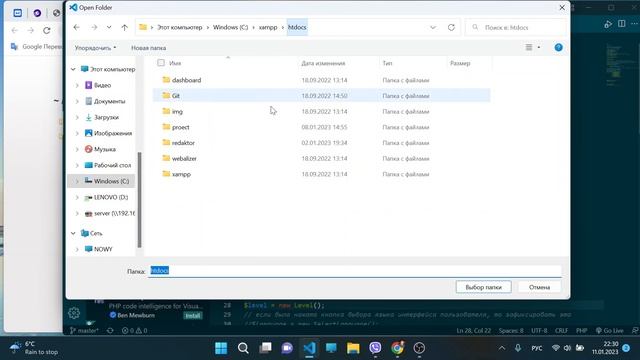
Task: Change PHP language mode in status bar
Action: pyautogui.click(x=581, y=331)
